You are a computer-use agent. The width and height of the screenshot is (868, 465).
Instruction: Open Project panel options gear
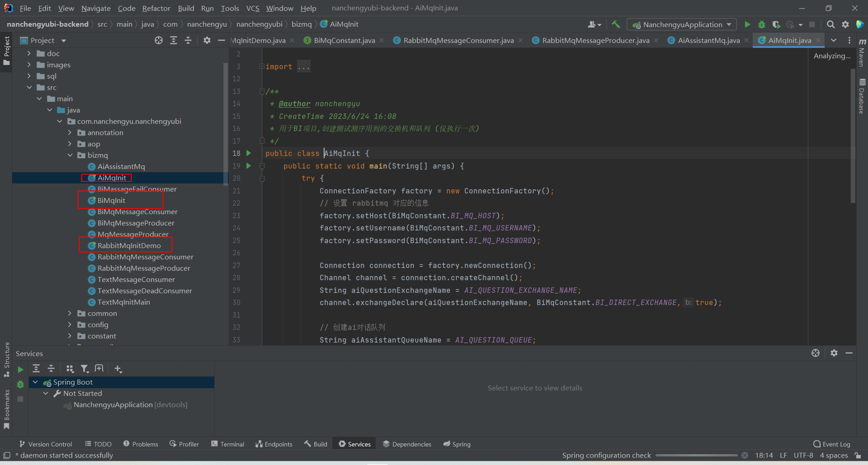(207, 40)
